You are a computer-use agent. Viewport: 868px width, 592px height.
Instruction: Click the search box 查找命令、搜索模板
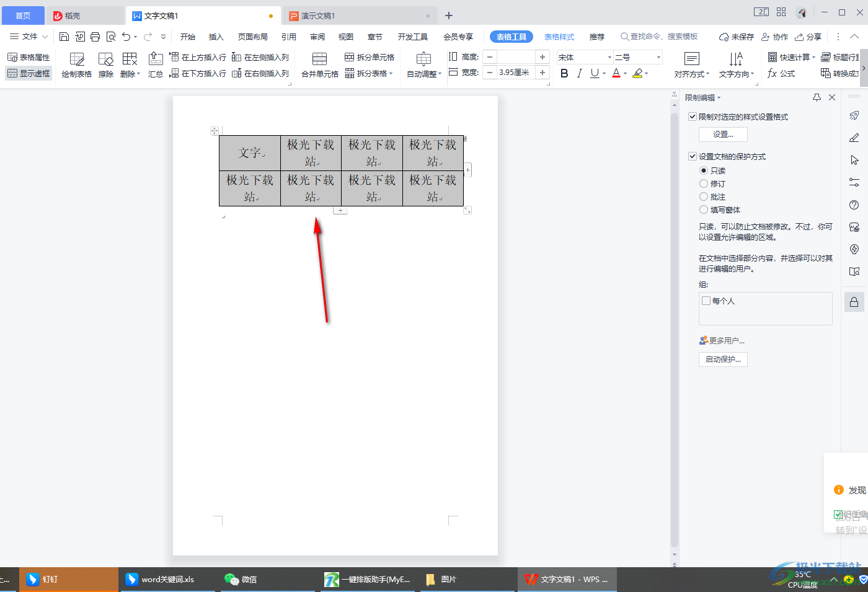click(660, 37)
